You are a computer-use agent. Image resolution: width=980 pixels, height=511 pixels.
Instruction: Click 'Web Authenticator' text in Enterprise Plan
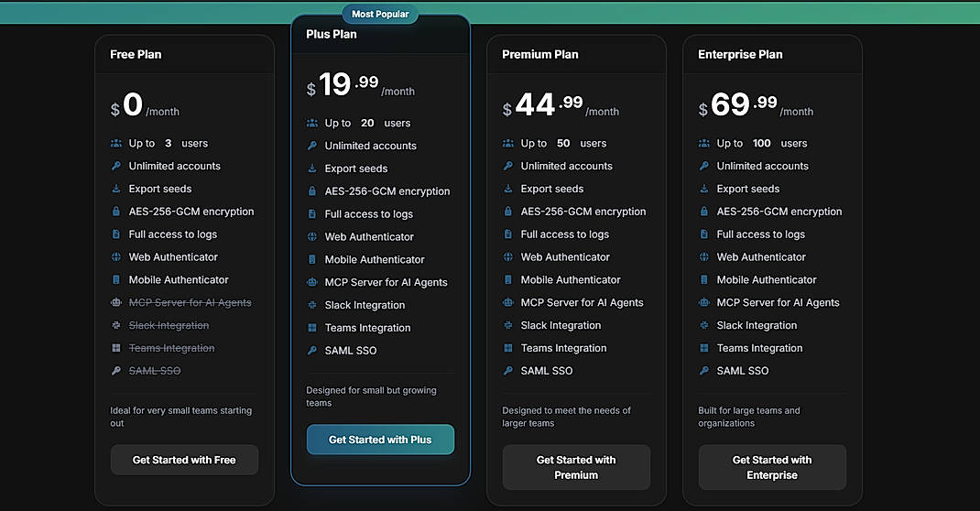click(x=761, y=256)
